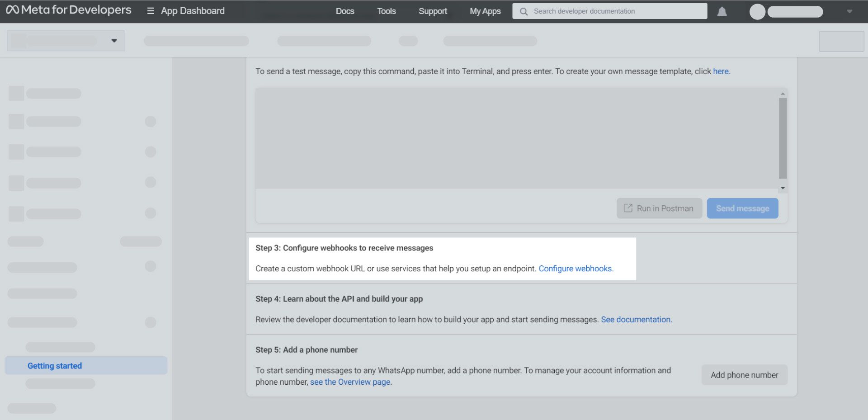Click the Step 4 Learn about the API heading

tap(339, 299)
